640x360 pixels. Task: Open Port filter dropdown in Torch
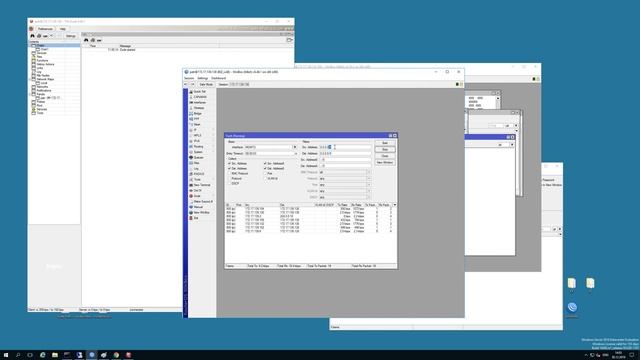point(369,184)
